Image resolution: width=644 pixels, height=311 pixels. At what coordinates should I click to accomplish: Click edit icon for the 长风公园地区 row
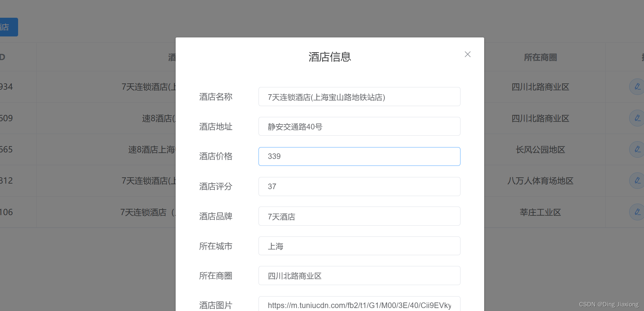(637, 149)
